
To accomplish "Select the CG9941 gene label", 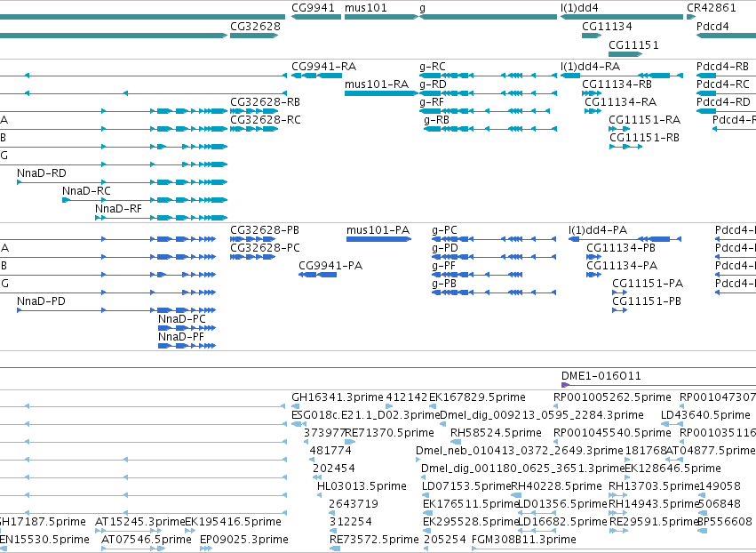I will 313,8.
